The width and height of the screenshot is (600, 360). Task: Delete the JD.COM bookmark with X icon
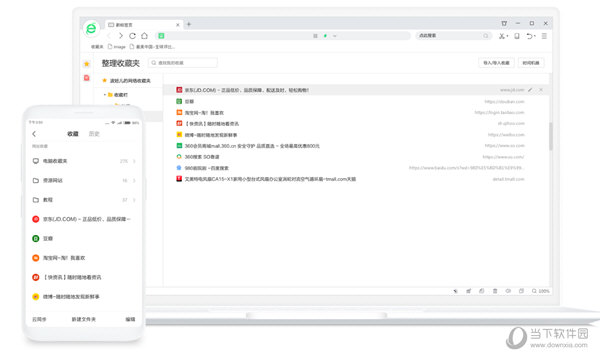coord(541,90)
